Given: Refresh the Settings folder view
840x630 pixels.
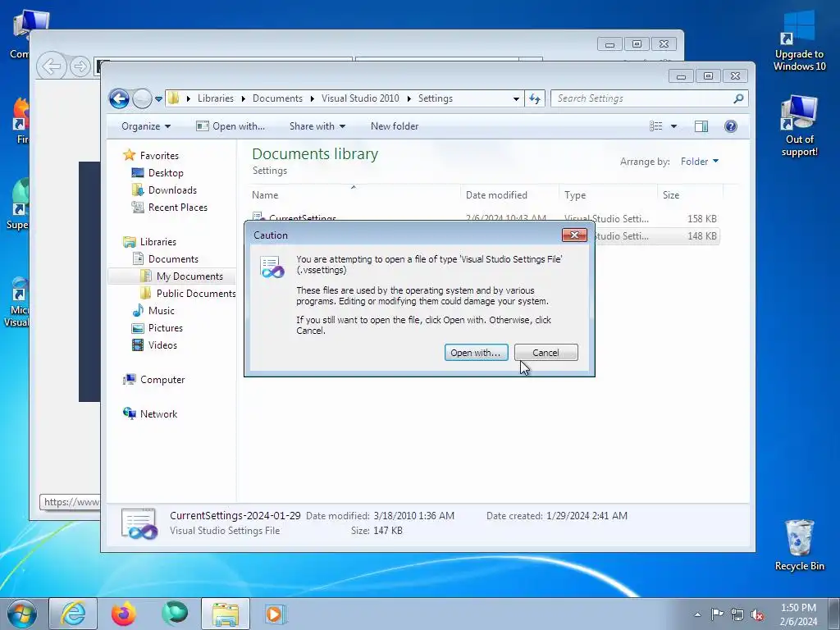Looking at the screenshot, I should (535, 98).
